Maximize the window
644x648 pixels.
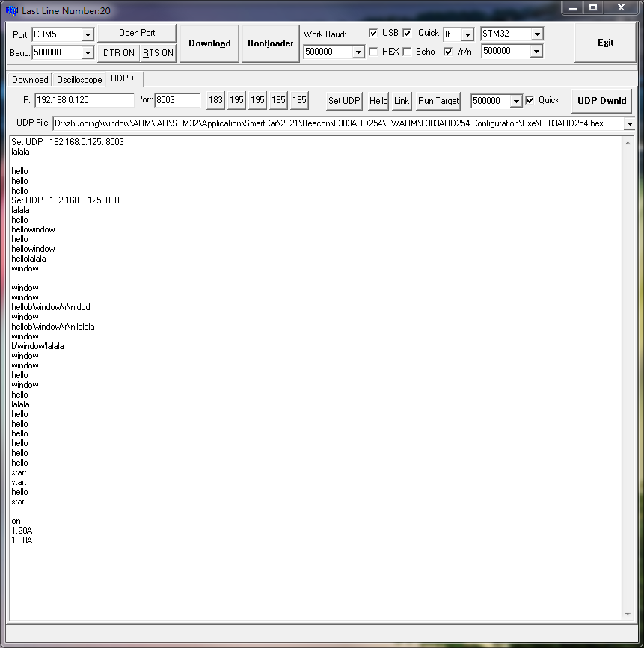[593, 8]
